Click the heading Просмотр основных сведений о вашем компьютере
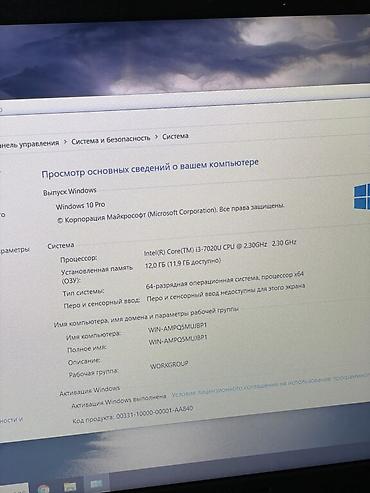Viewport: 370px width, 493px height. [150, 169]
